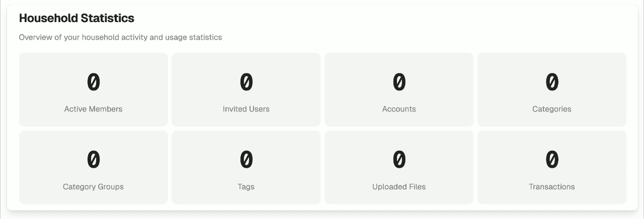Image resolution: width=644 pixels, height=219 pixels.
Task: Select the Tags label
Action: [x=246, y=187]
